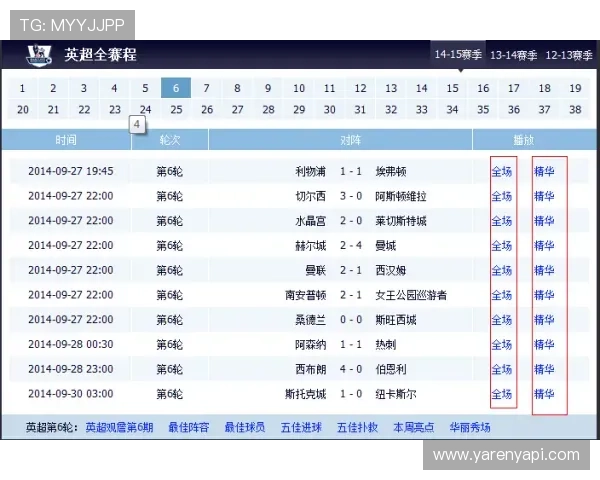Switch to the 14-15赛季 tab

pyautogui.click(x=458, y=54)
